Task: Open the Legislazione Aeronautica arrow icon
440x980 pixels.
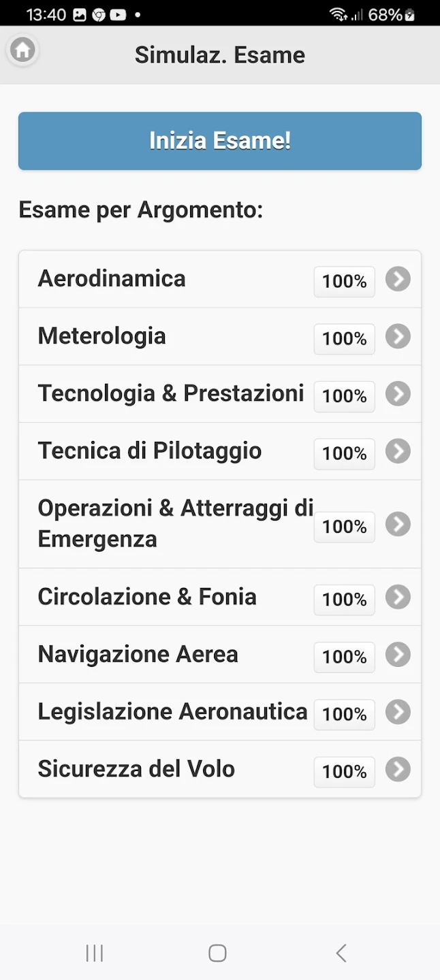Action: (x=398, y=712)
